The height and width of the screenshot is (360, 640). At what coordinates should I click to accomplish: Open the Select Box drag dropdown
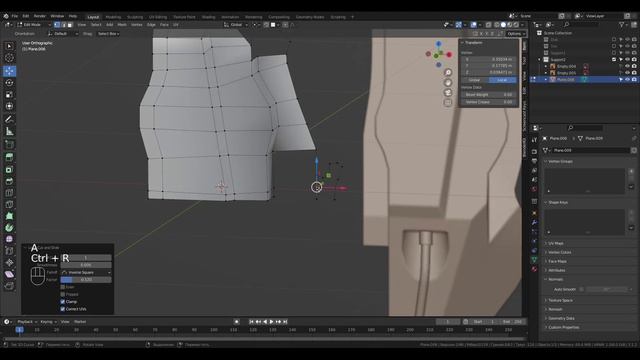point(109,34)
